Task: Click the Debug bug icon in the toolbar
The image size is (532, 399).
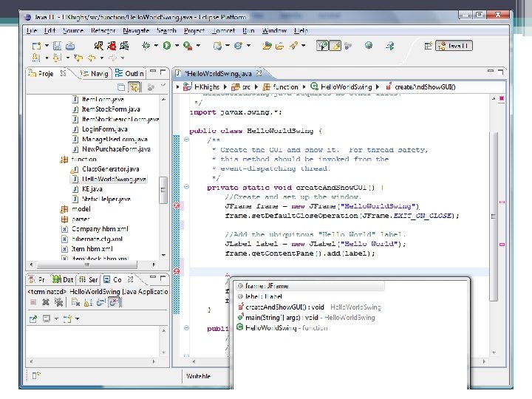Action: [x=146, y=46]
